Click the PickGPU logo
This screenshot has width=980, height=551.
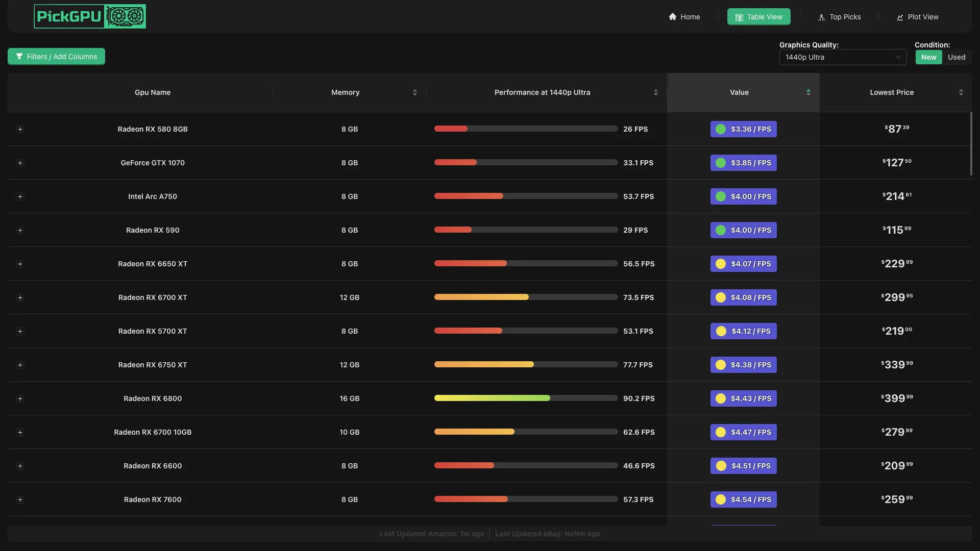click(x=90, y=16)
